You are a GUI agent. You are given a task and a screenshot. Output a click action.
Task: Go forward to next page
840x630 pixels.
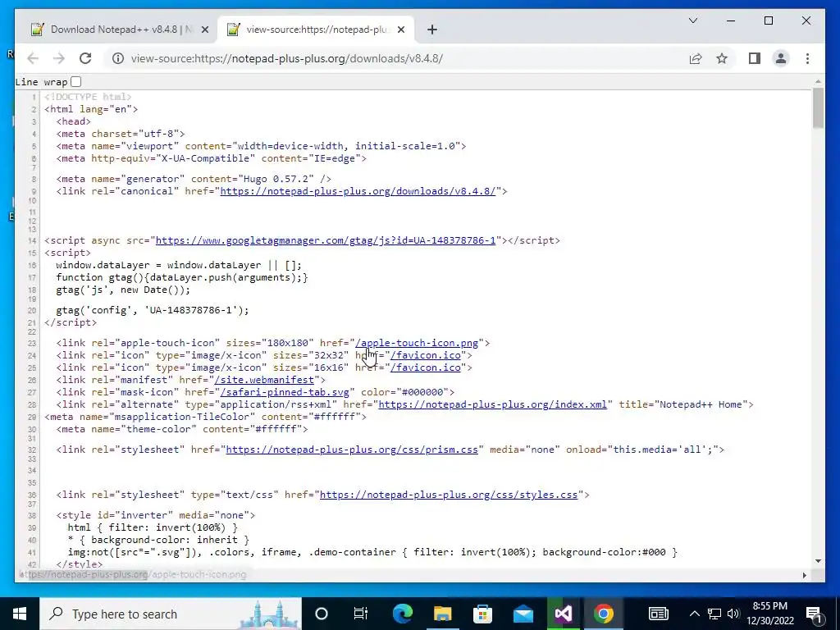[59, 58]
